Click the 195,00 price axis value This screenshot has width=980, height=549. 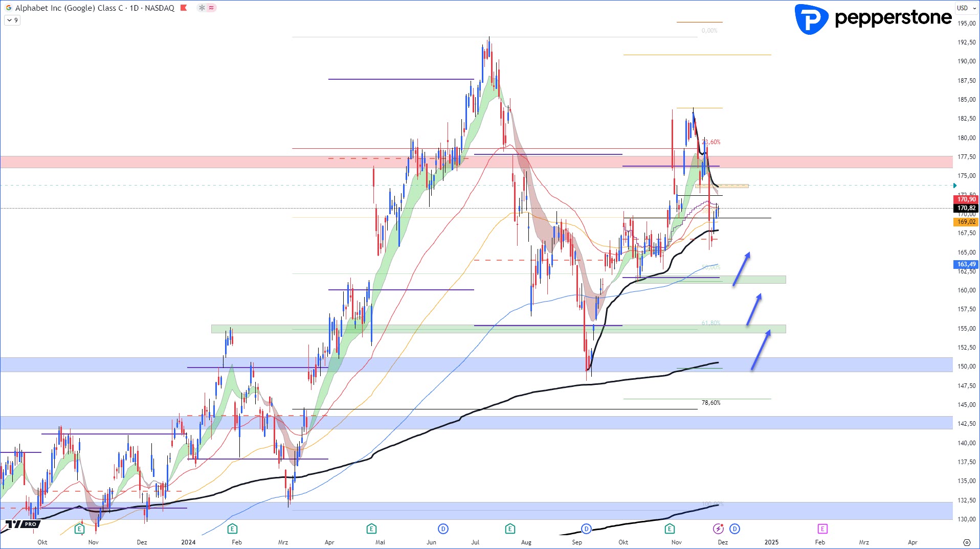[x=967, y=24]
